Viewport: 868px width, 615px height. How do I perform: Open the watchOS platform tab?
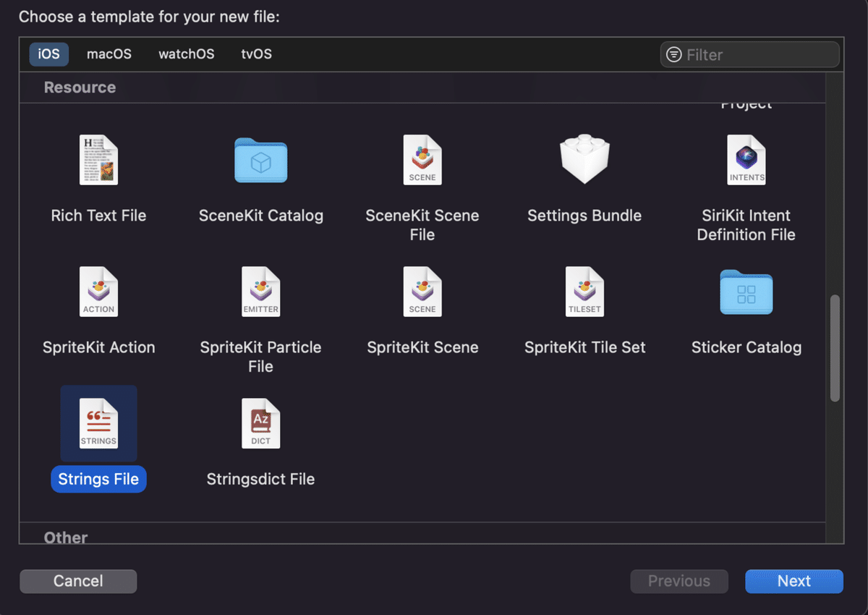click(187, 54)
